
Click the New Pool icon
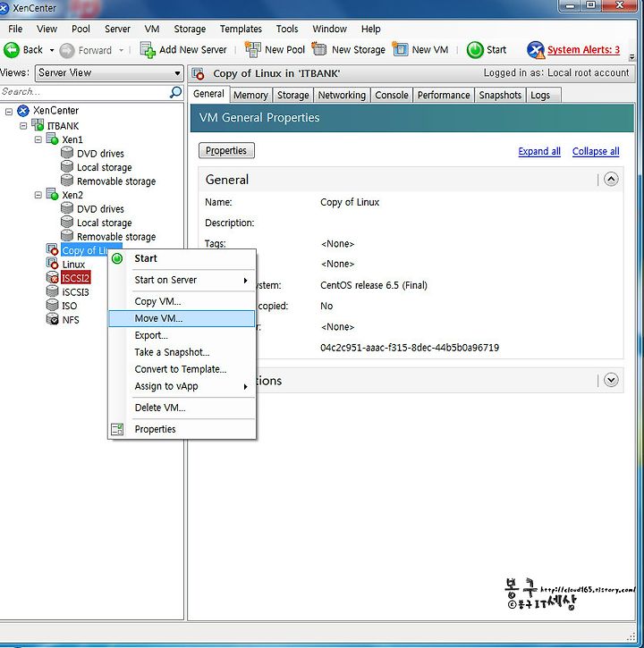click(x=253, y=49)
